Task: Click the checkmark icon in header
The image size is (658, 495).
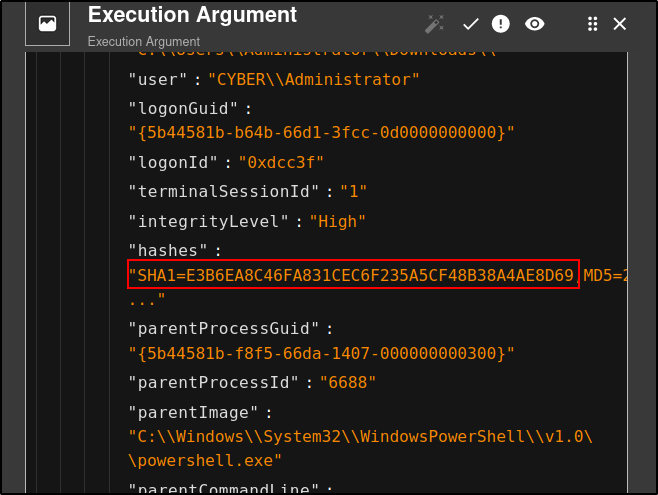Action: pos(470,24)
